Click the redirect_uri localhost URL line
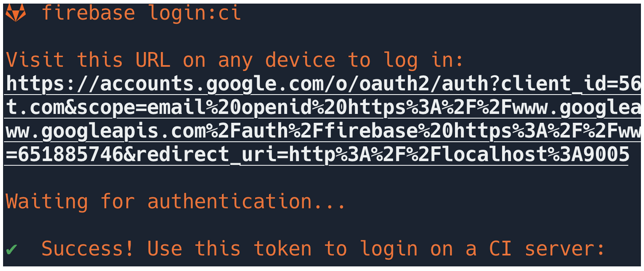The image size is (644, 271). click(x=317, y=155)
